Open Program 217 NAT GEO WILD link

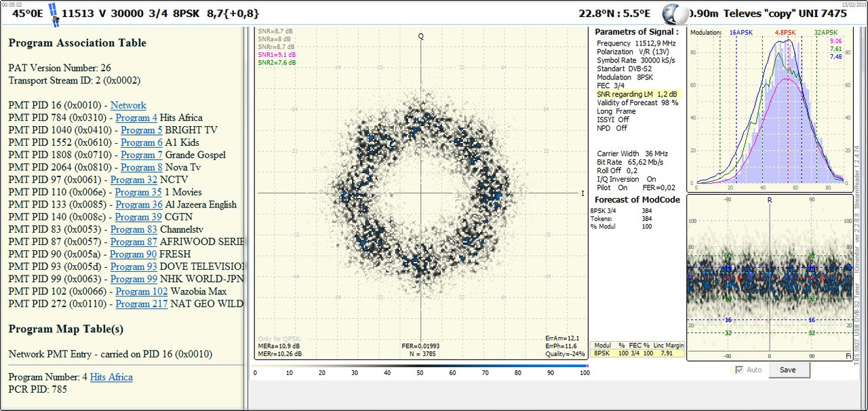tap(142, 304)
